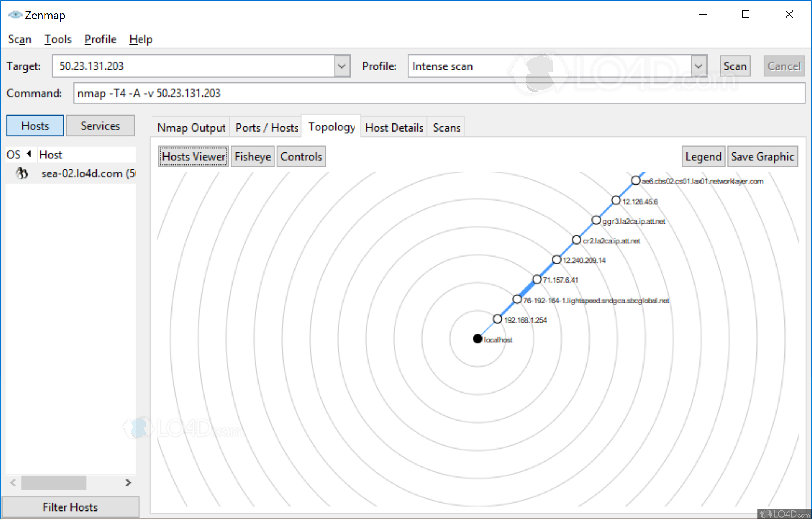Click the localhost node label
812x519 pixels.
[498, 340]
